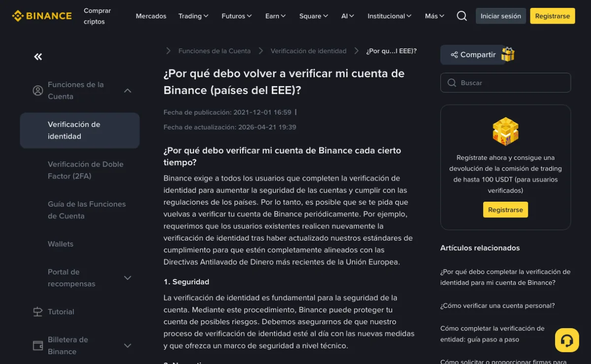Open the headset support chat icon

[567, 340]
